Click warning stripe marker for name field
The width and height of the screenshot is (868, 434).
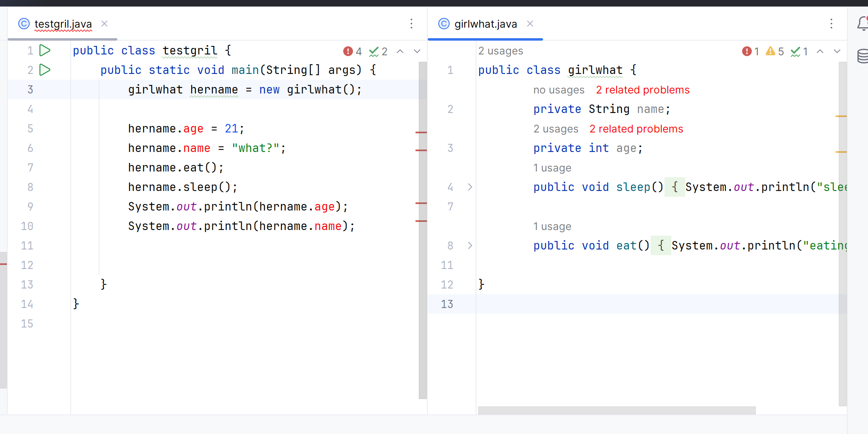(841, 116)
